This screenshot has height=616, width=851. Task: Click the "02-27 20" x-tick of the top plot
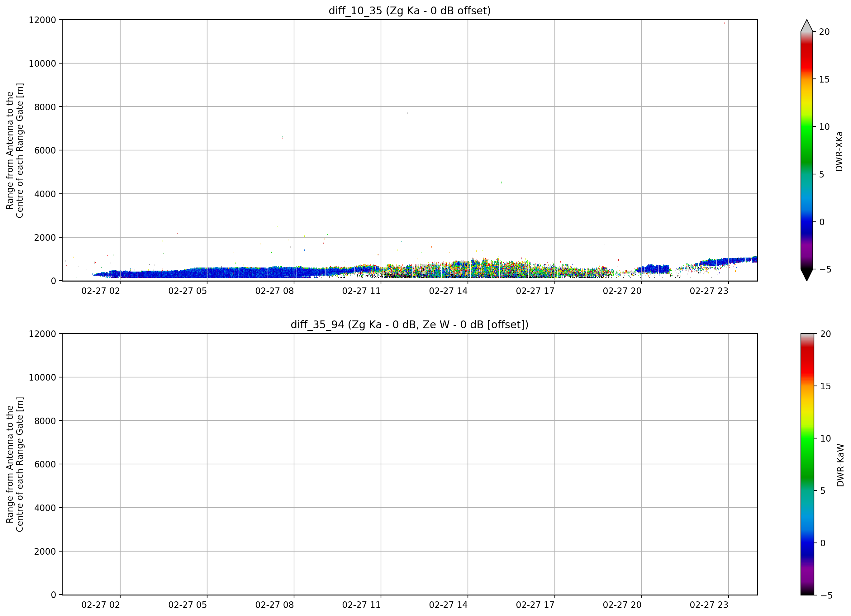point(622,291)
